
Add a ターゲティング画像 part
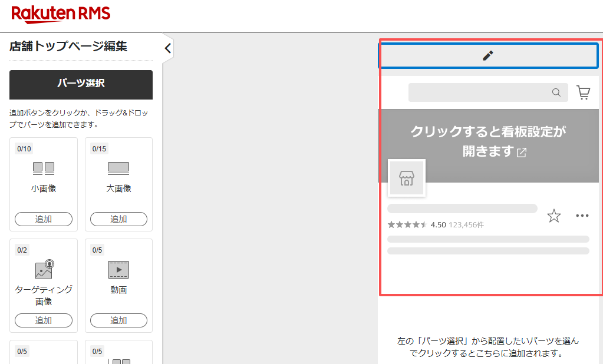[x=44, y=320]
